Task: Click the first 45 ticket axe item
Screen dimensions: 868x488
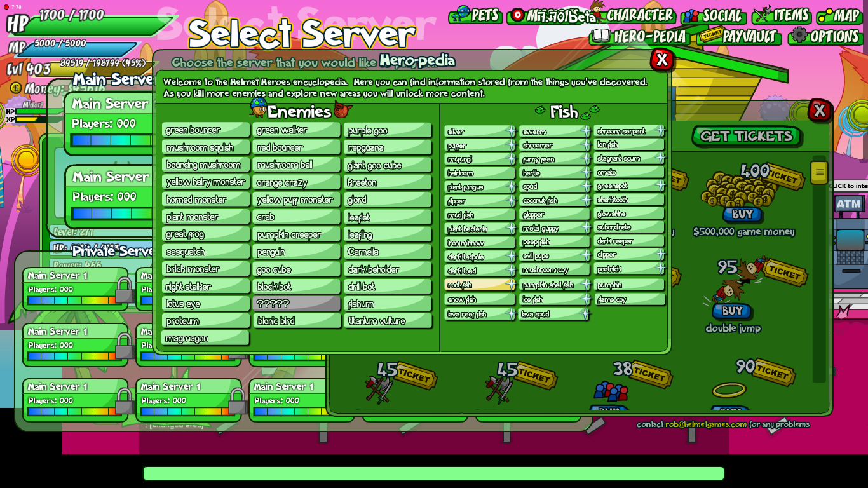Action: click(380, 389)
